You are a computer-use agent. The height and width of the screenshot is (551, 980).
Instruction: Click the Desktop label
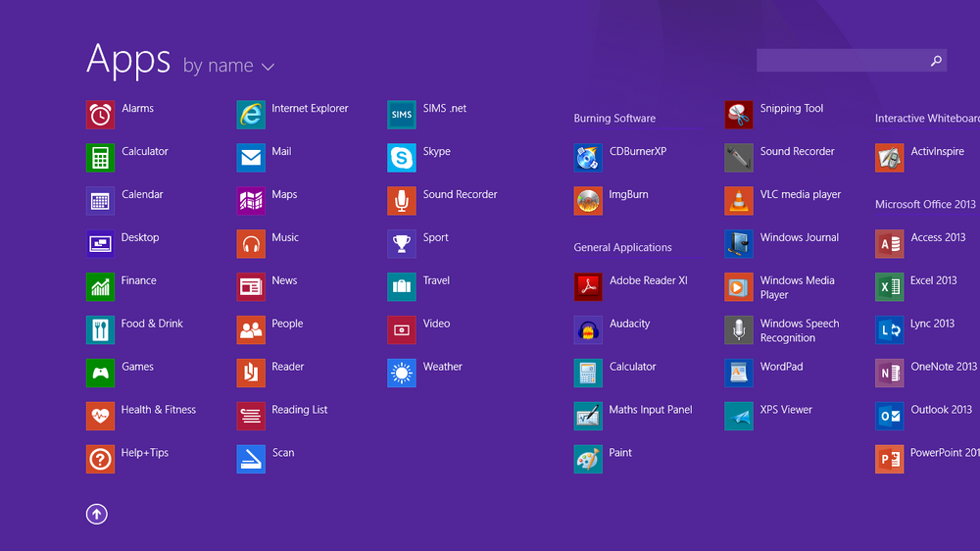point(140,237)
